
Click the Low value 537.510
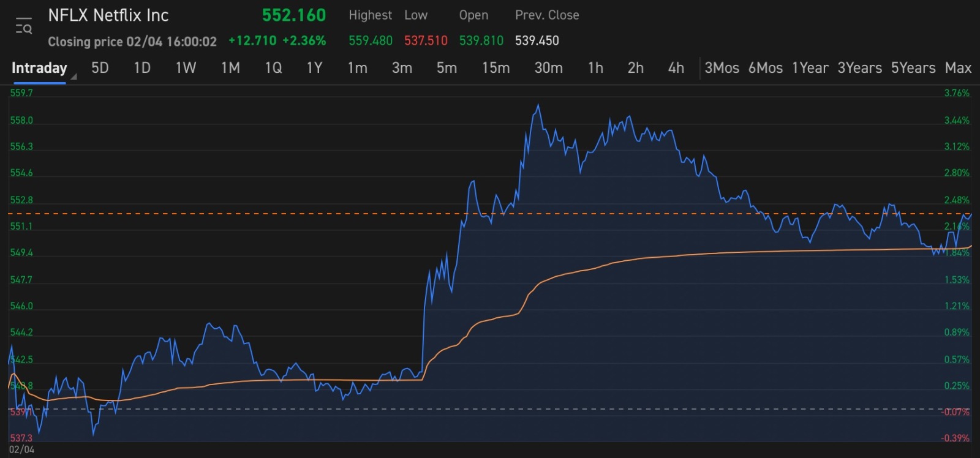pyautogui.click(x=426, y=40)
